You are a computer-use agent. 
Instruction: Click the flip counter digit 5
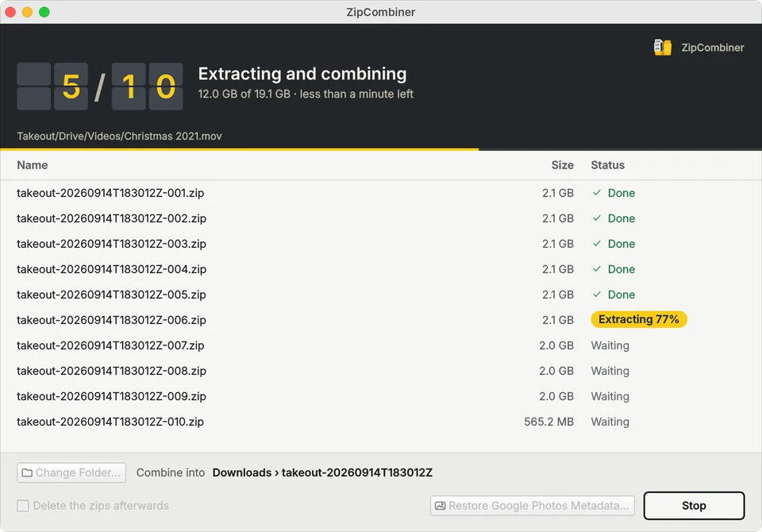coord(71,87)
